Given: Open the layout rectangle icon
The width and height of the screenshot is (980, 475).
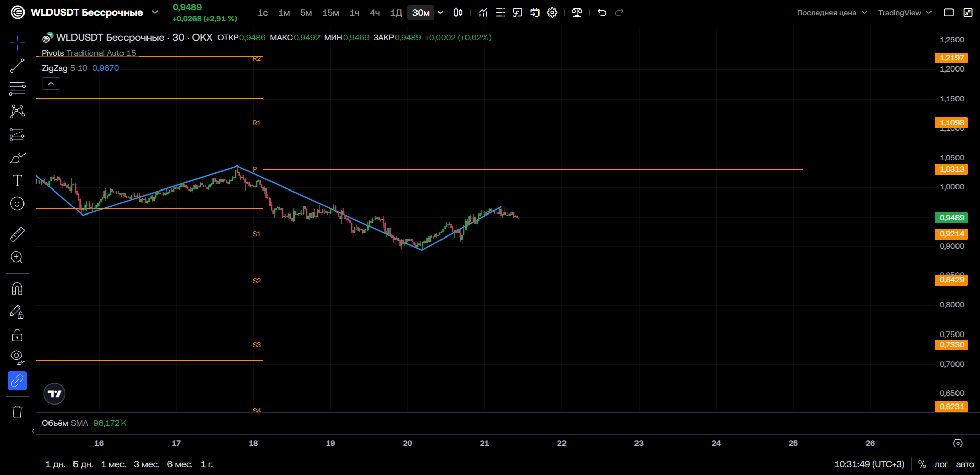Looking at the screenshot, I should [x=949, y=13].
